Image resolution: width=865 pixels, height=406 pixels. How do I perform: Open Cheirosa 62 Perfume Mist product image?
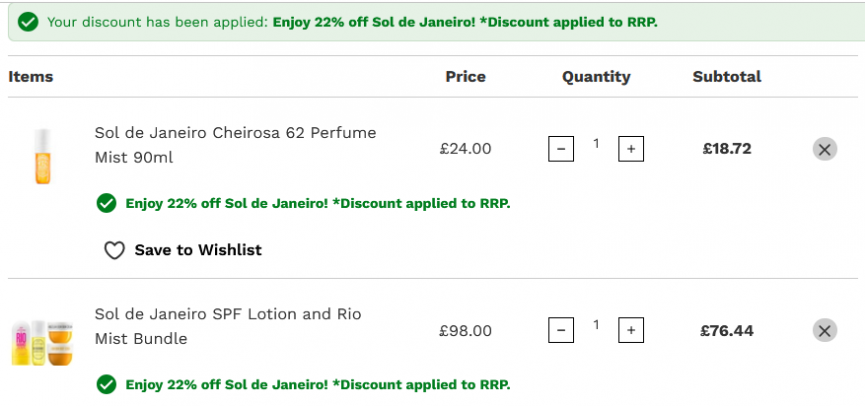42,156
